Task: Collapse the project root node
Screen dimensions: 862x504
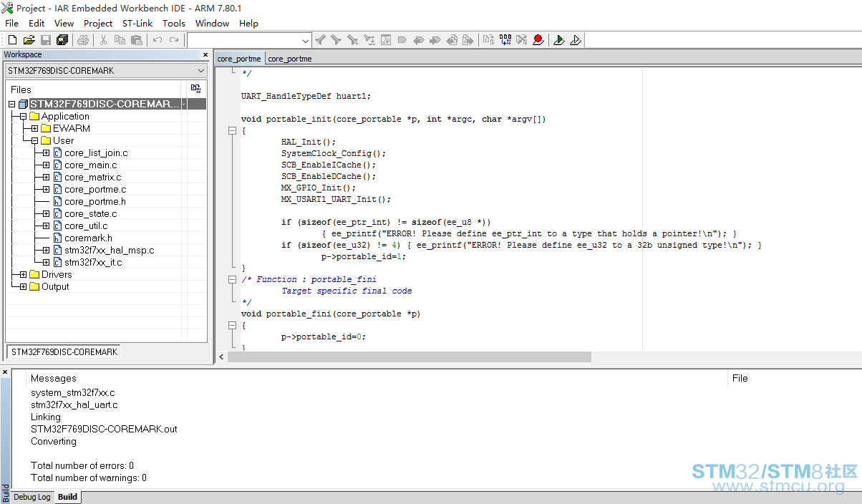Action: 11,104
